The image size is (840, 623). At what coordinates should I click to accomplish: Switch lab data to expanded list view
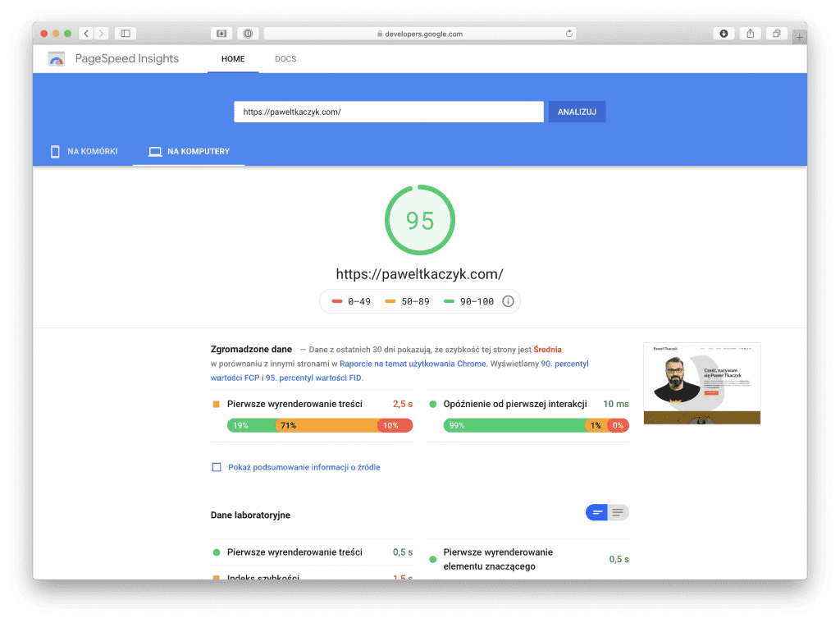[619, 511]
